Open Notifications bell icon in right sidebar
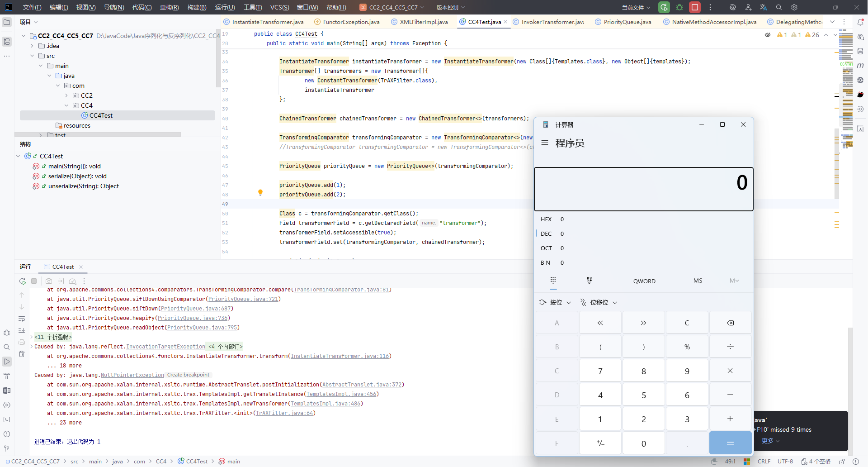Screen dimensions: 868x467 [x=860, y=22]
